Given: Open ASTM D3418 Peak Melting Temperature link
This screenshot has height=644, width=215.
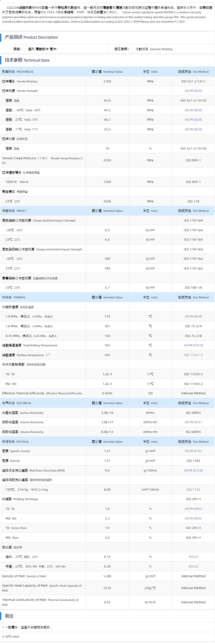Looking at the screenshot, I should click(x=193, y=345).
